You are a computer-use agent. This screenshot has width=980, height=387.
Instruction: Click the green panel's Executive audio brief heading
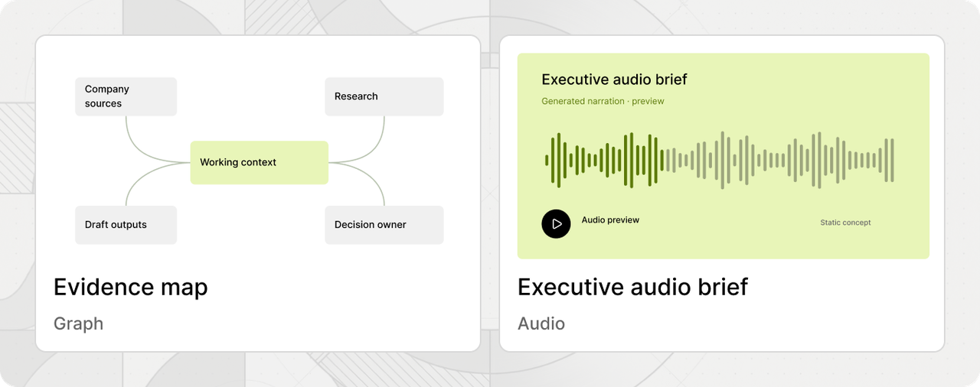(614, 80)
